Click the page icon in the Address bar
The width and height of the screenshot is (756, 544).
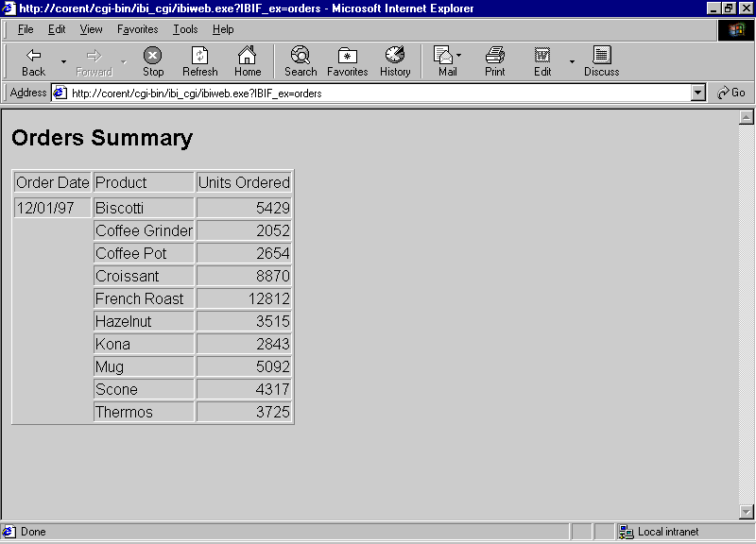point(60,93)
